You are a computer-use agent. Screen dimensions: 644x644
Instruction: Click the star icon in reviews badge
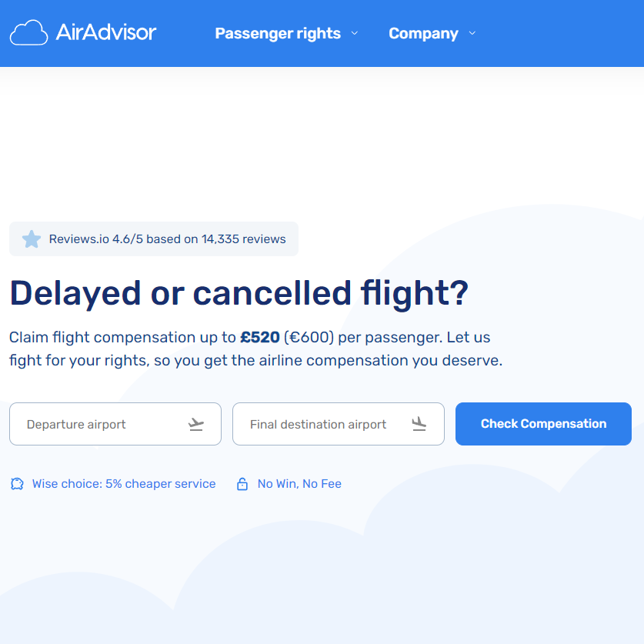tap(32, 239)
